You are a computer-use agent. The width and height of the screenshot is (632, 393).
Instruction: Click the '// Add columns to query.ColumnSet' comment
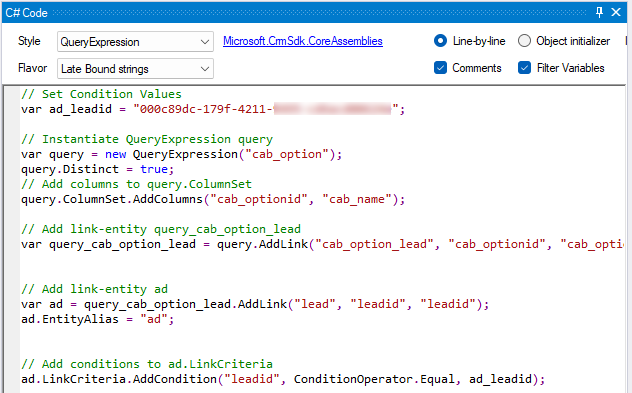coord(136,185)
